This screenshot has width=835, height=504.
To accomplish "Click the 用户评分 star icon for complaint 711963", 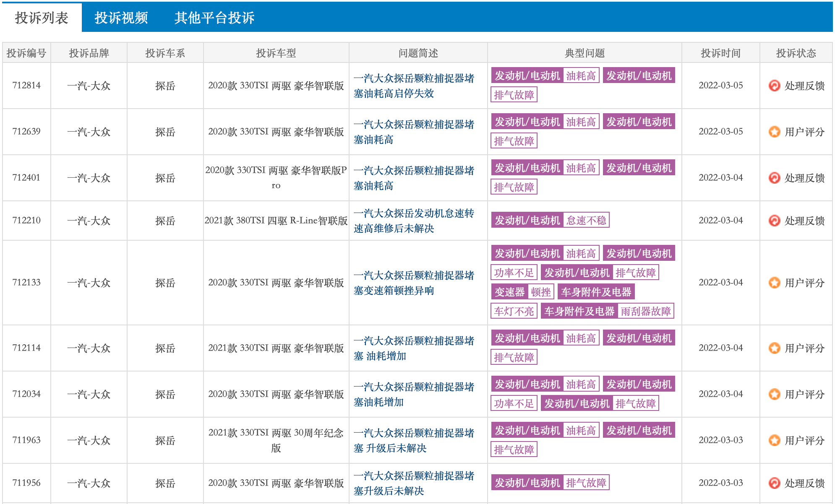I will pyautogui.click(x=774, y=440).
